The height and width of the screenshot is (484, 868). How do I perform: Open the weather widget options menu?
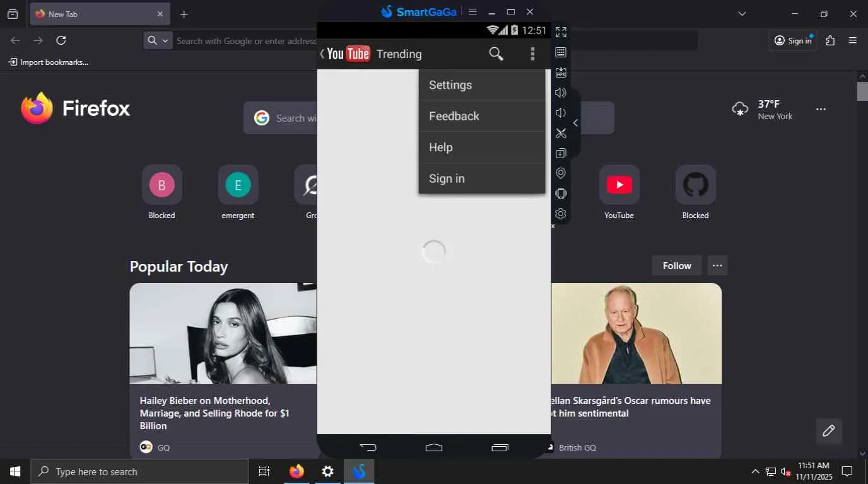[821, 109]
